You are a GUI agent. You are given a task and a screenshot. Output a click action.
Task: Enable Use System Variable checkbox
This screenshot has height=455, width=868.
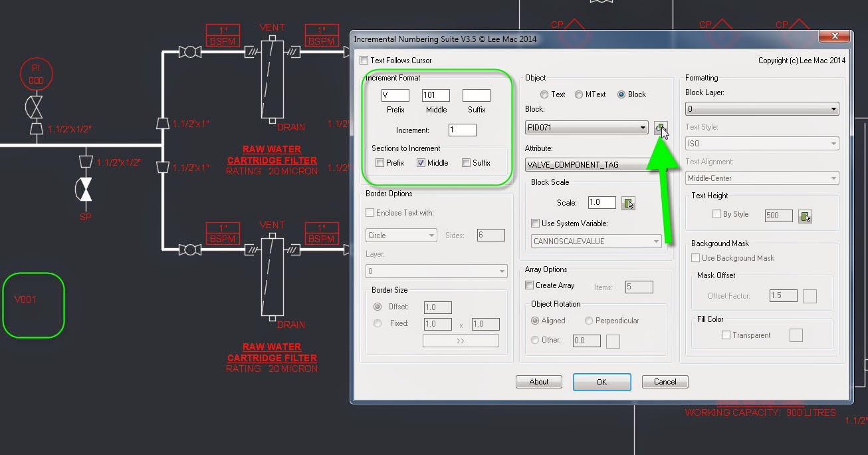coord(536,224)
